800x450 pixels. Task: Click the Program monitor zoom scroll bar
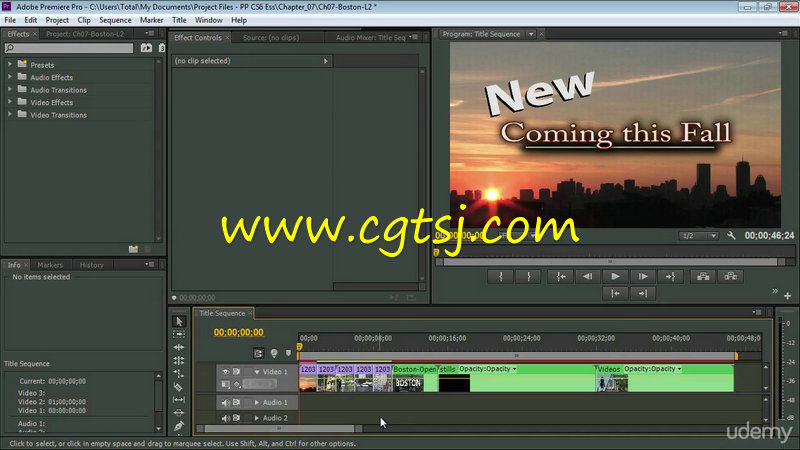611,262
